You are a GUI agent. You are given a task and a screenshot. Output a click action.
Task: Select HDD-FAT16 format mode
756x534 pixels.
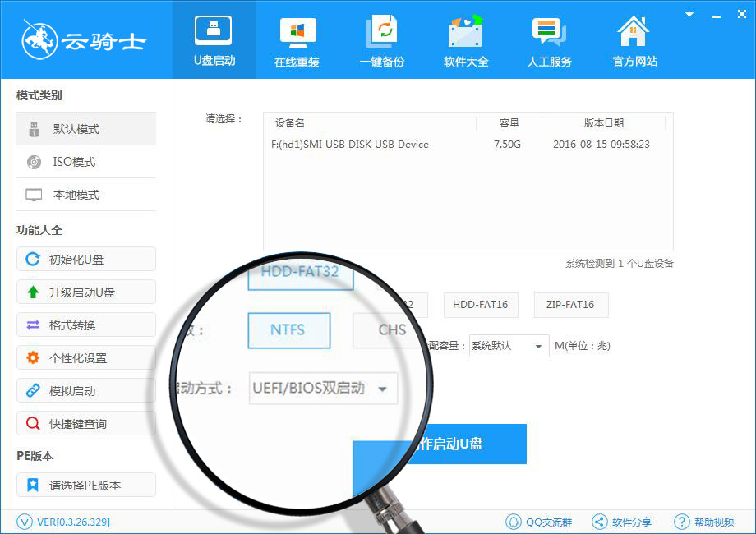(x=481, y=305)
